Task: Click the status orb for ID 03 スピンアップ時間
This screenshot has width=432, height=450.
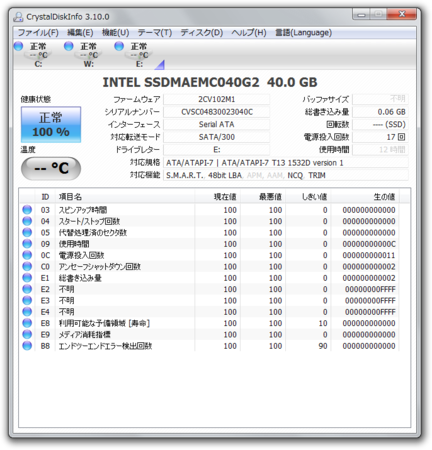Action: click(27, 210)
